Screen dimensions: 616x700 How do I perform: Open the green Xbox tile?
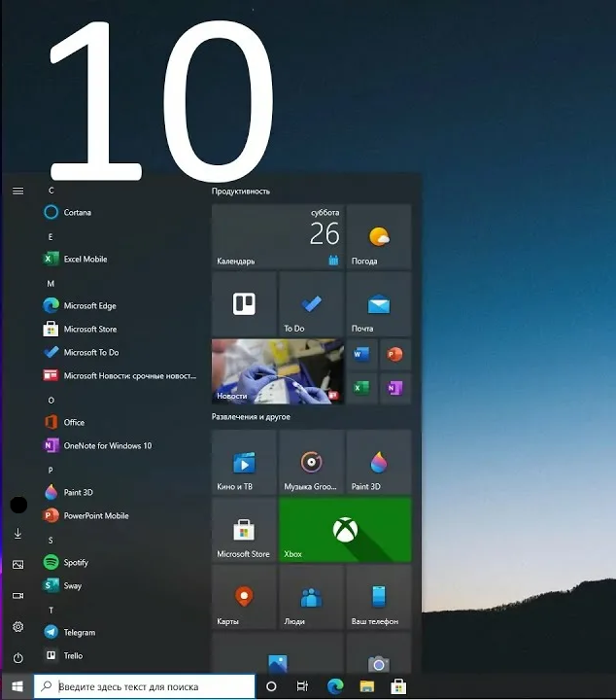(x=345, y=530)
